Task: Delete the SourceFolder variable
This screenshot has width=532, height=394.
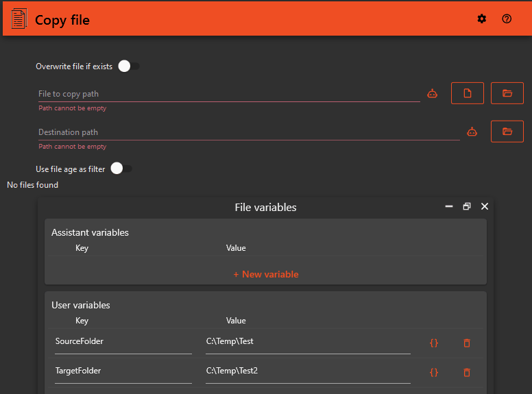Action: [467, 343]
